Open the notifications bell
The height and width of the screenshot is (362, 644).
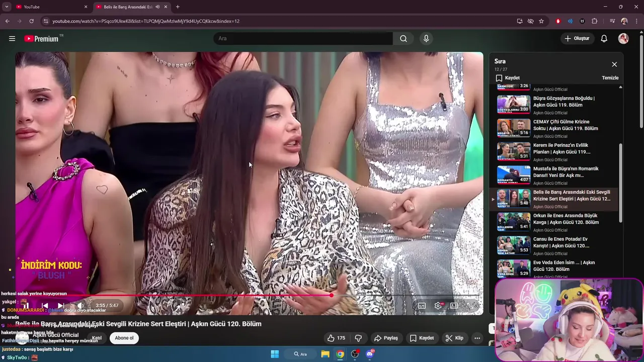click(604, 39)
